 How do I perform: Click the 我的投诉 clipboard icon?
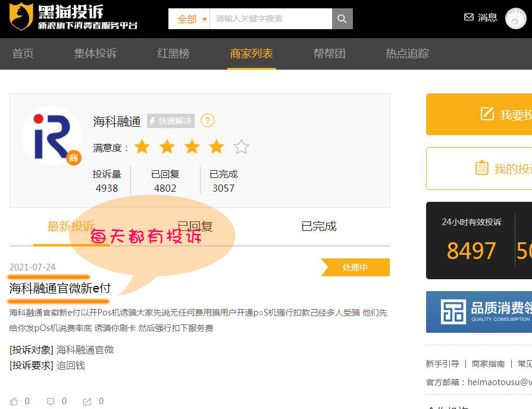pyautogui.click(x=482, y=168)
